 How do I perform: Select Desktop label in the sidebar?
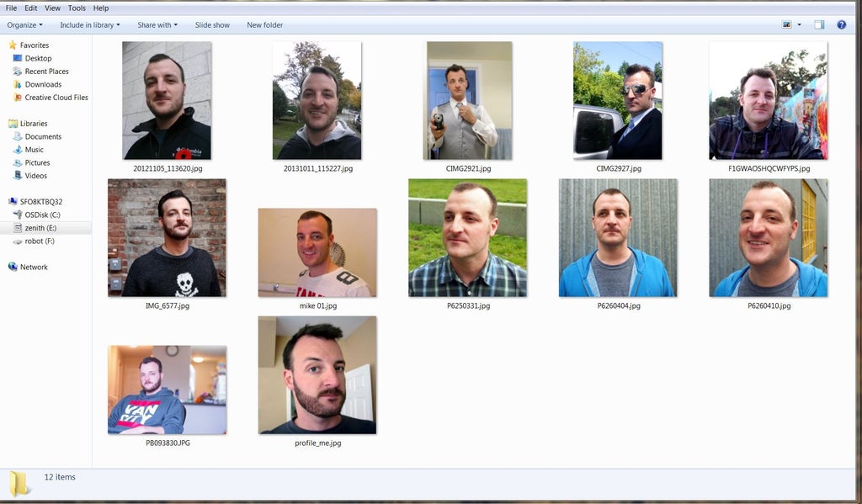(x=38, y=58)
